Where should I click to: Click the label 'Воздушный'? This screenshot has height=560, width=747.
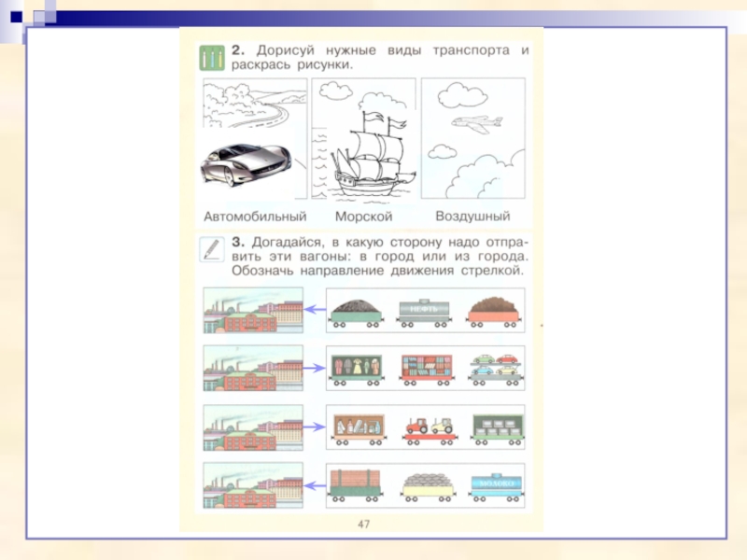point(472,217)
